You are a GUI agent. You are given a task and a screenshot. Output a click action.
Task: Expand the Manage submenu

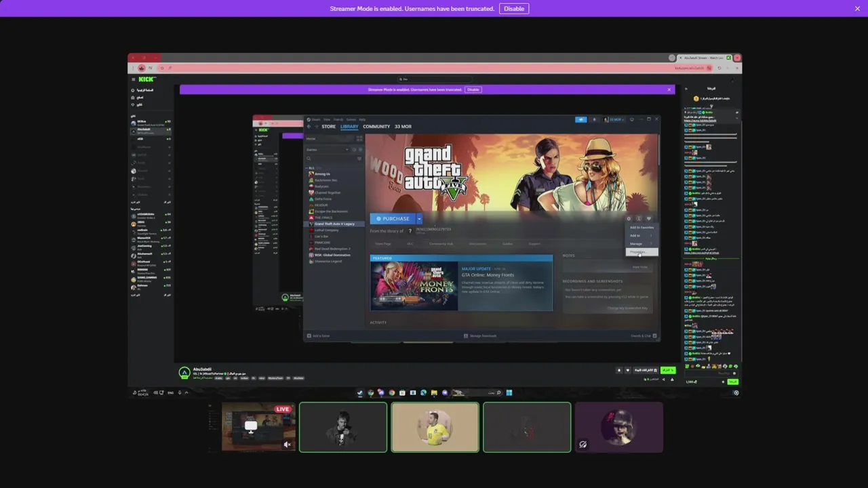[642, 243]
